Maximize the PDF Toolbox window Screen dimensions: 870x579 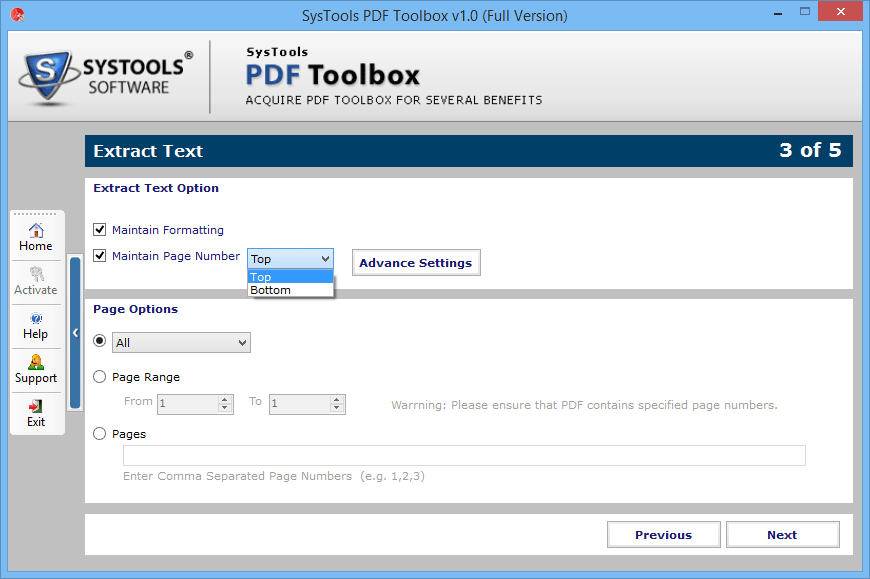(805, 12)
